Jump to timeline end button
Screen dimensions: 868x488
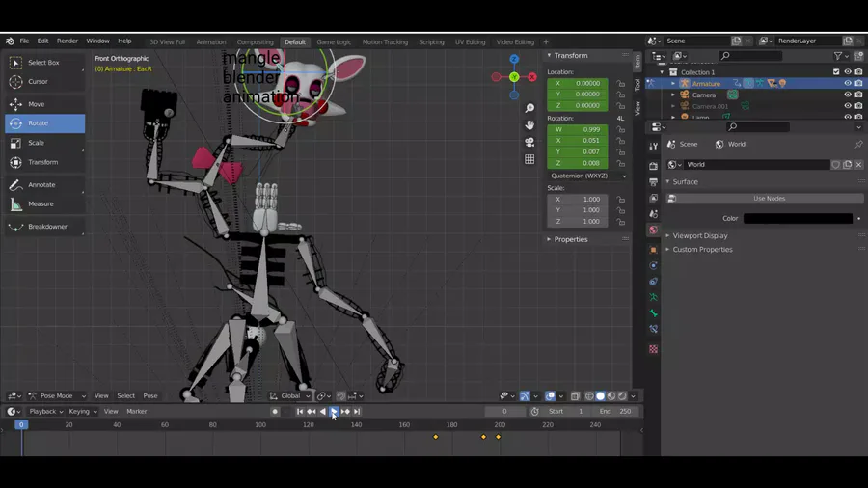357,412
